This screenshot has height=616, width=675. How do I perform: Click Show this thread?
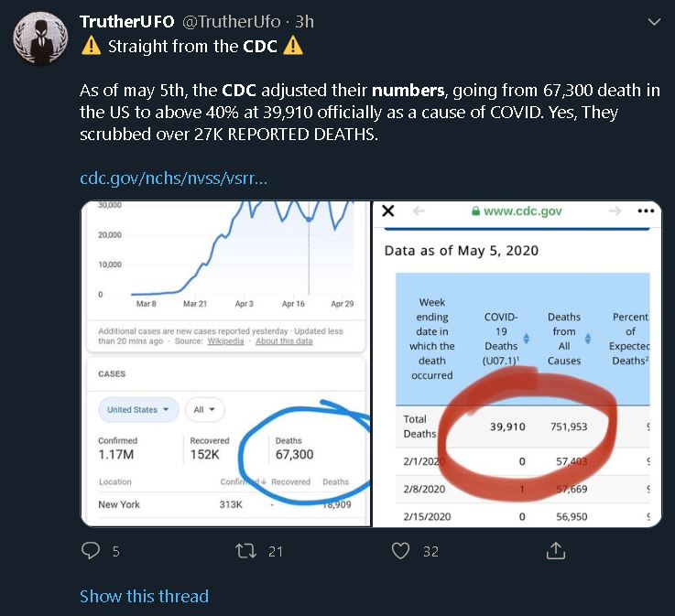click(144, 596)
